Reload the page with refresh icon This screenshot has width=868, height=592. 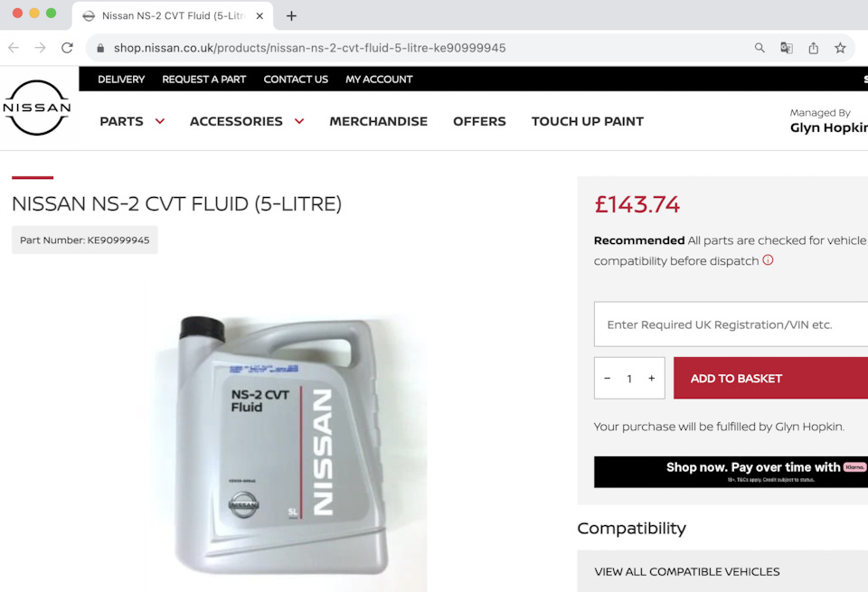click(67, 48)
